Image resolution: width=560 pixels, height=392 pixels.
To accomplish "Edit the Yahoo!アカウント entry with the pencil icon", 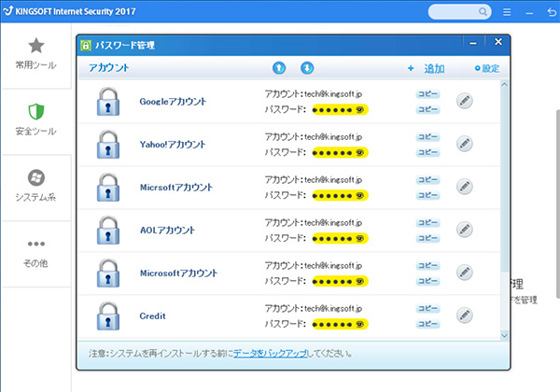I will click(x=465, y=144).
